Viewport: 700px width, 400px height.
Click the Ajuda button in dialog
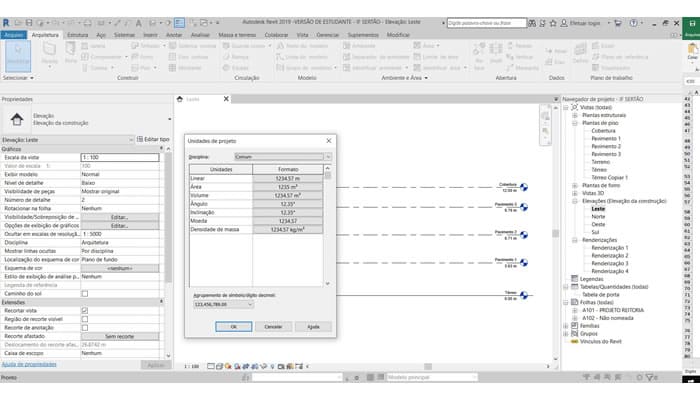[313, 327]
